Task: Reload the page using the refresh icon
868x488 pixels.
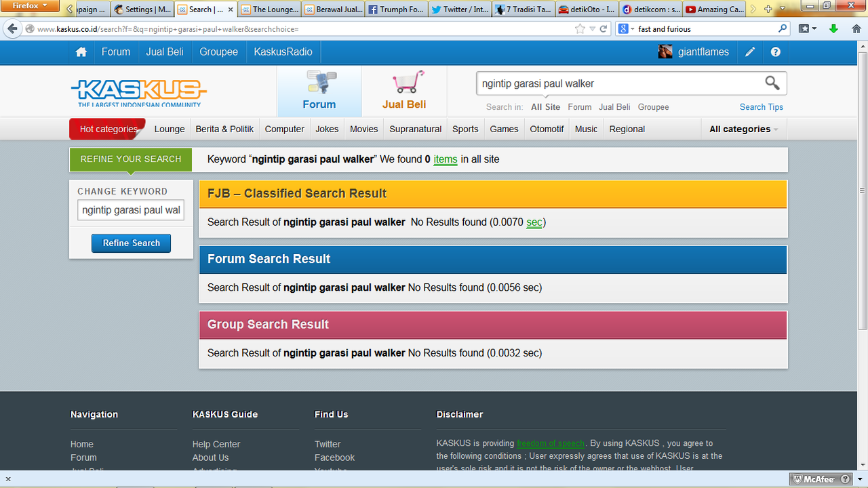Action: point(603,29)
